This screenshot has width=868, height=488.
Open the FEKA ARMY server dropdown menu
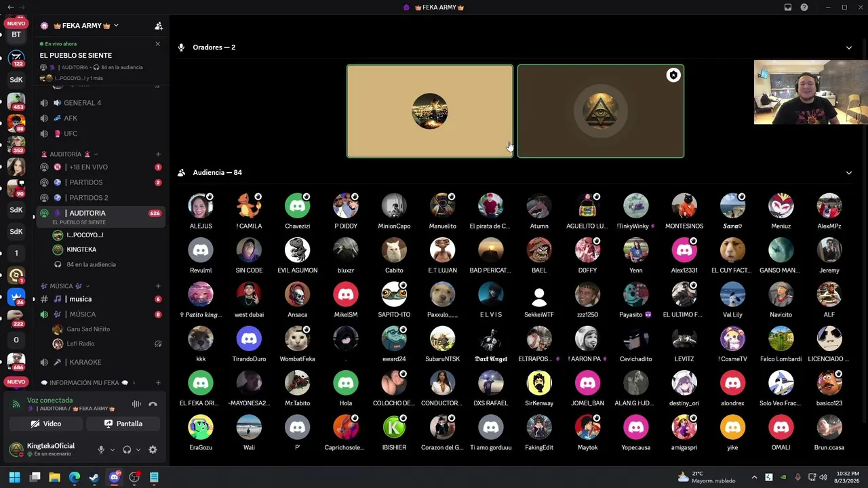pyautogui.click(x=116, y=26)
